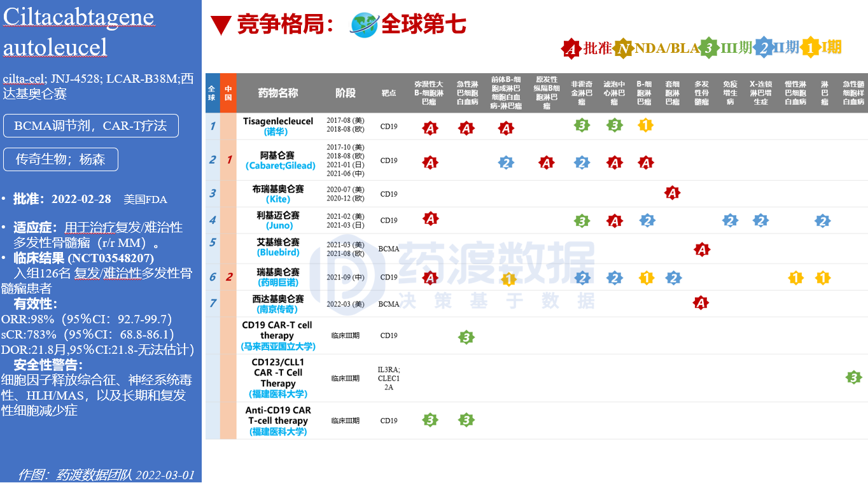This screenshot has width=868, height=483.
Task: Click 瑞基奥仑赛 phase 1 badge under 慢性淋巴细胞白血病
Action: pyautogui.click(x=795, y=277)
